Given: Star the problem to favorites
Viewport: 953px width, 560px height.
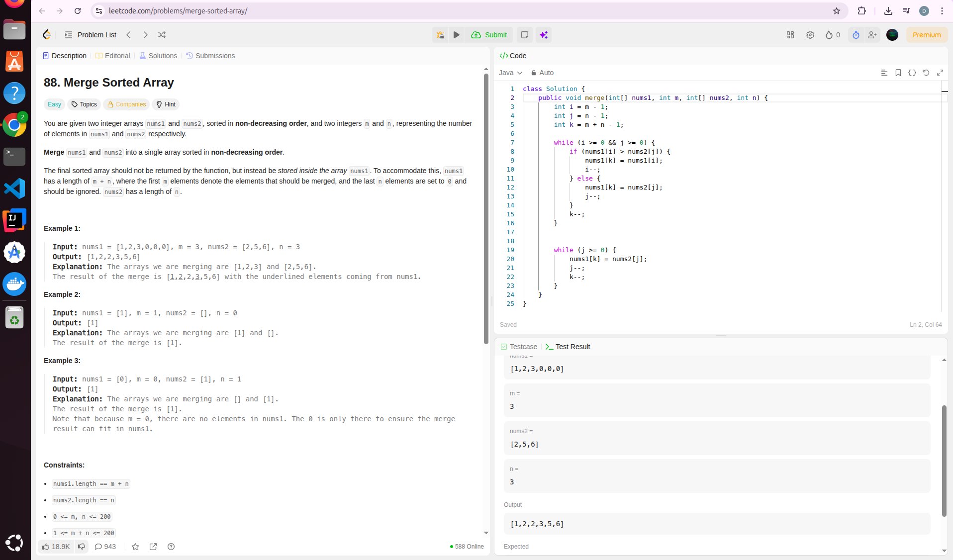Looking at the screenshot, I should pos(135,547).
